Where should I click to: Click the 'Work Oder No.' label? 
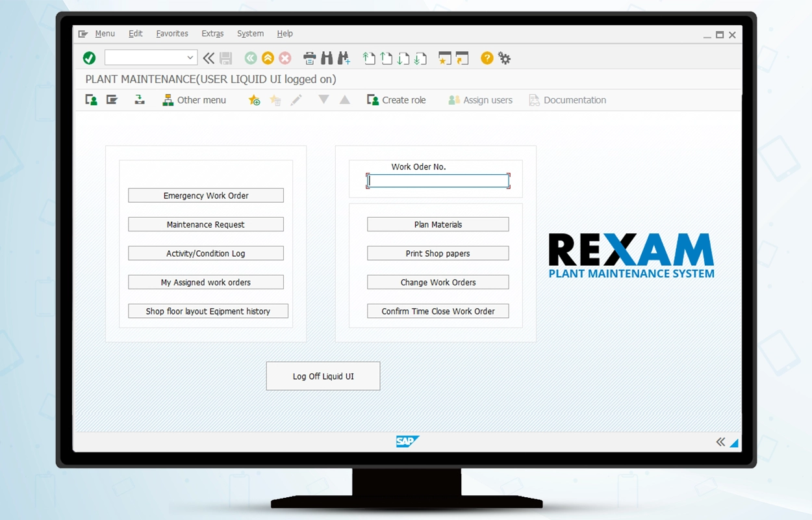(x=418, y=167)
